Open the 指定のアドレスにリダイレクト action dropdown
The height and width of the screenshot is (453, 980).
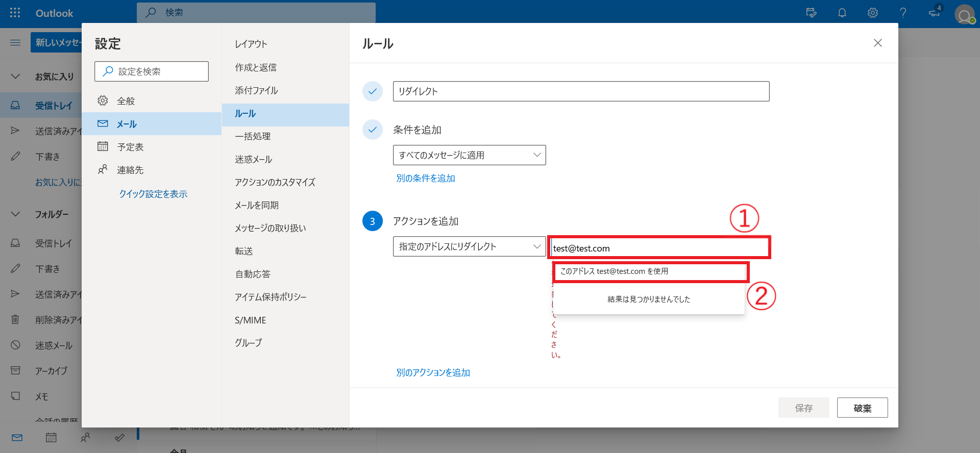pyautogui.click(x=469, y=246)
